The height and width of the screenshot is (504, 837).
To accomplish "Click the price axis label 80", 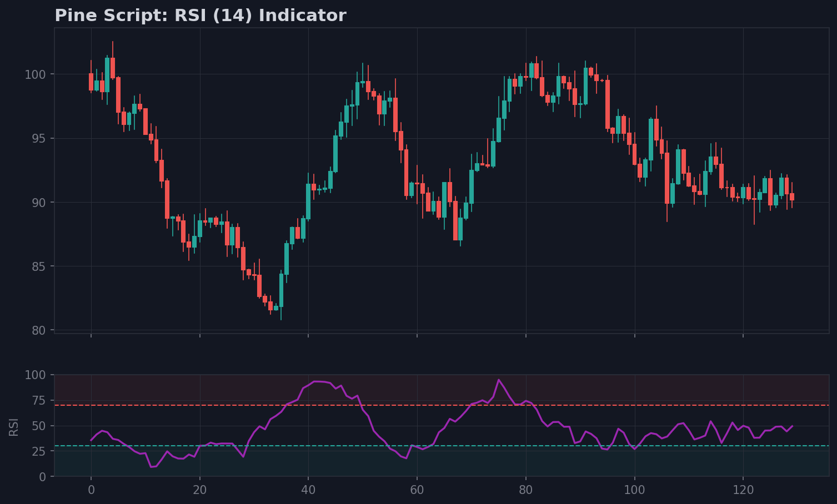I will click(x=39, y=330).
